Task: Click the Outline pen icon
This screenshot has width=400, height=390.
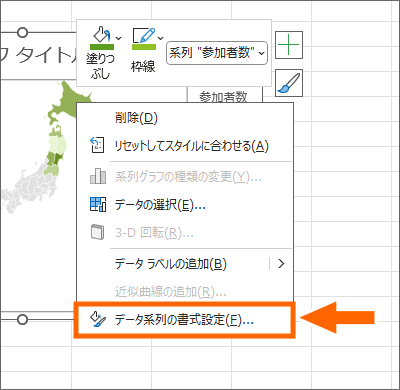Action: tap(144, 35)
